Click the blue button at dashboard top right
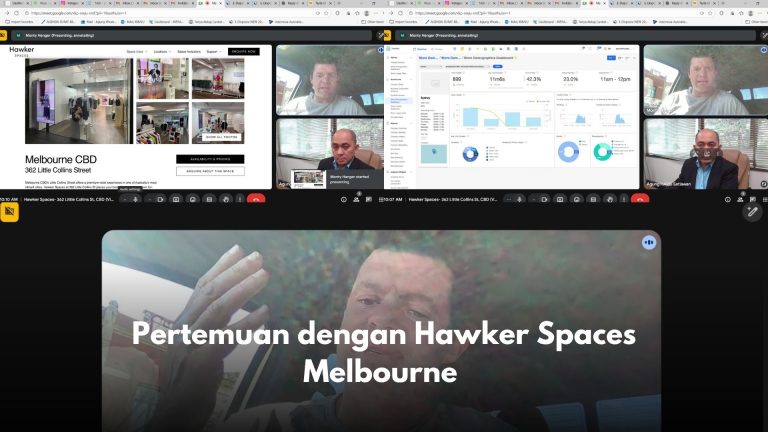Image resolution: width=768 pixels, height=432 pixels. click(611, 58)
